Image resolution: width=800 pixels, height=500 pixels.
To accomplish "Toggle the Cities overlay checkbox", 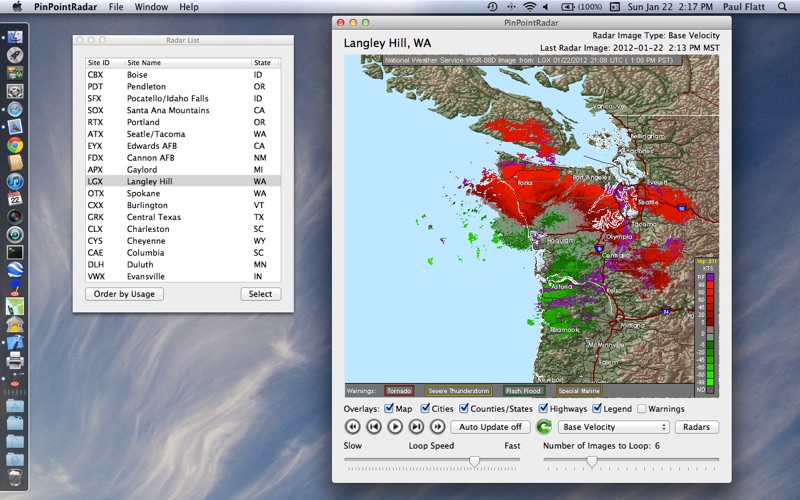I will click(x=425, y=408).
